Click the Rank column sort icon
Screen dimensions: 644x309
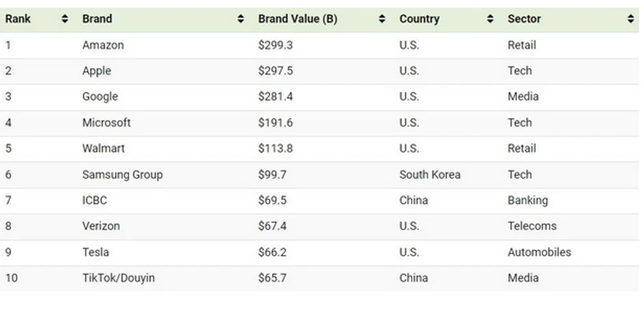tap(65, 19)
